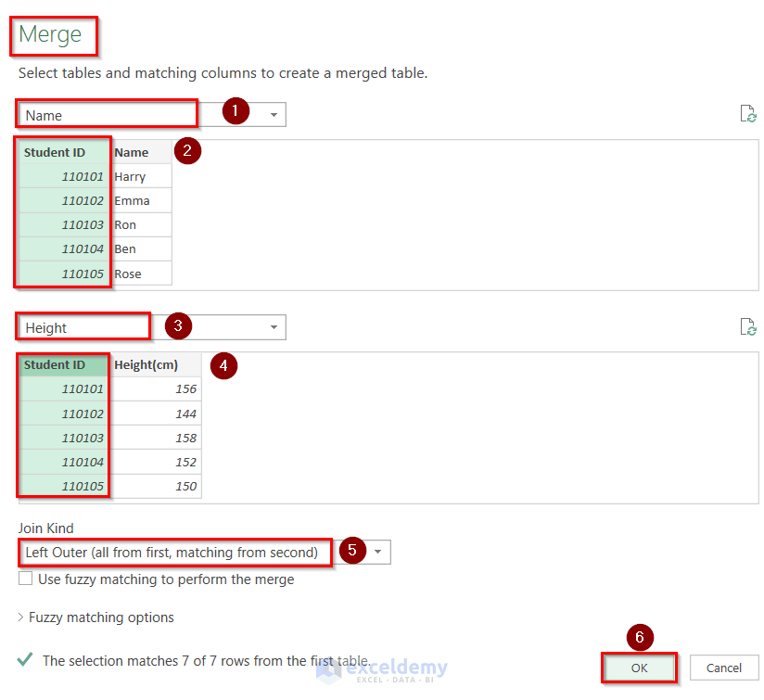Screen dimensions: 764x700
Task: Refresh the preview of the Height table
Action: coord(749,326)
